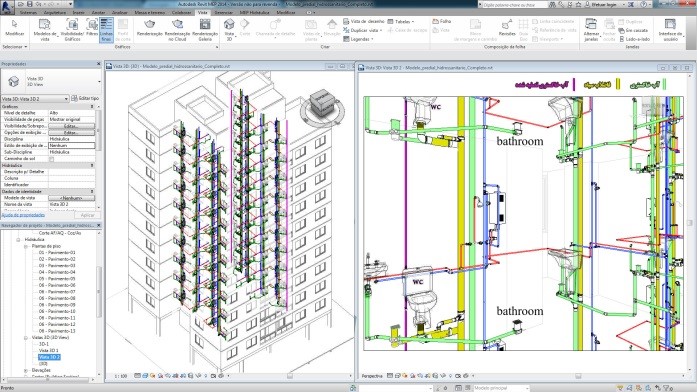697x392 pixels.
Task: Select highlighted Vista 3D 2 tree item
Action: (x=49, y=357)
